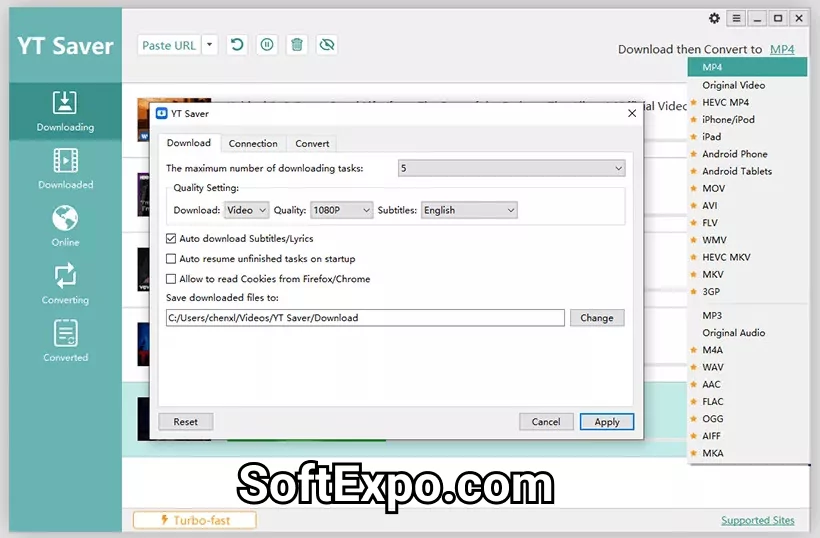
Task: Open the Subtitles English dropdown
Action: 469,210
